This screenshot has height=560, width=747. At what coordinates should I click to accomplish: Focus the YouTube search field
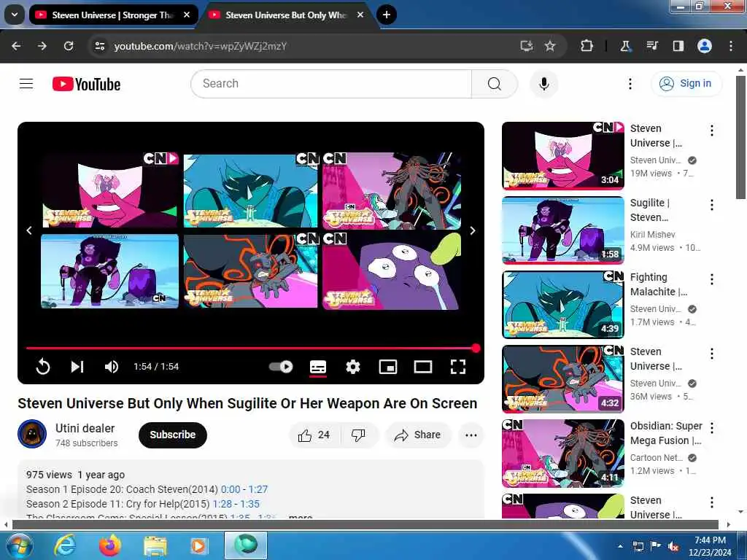click(331, 84)
